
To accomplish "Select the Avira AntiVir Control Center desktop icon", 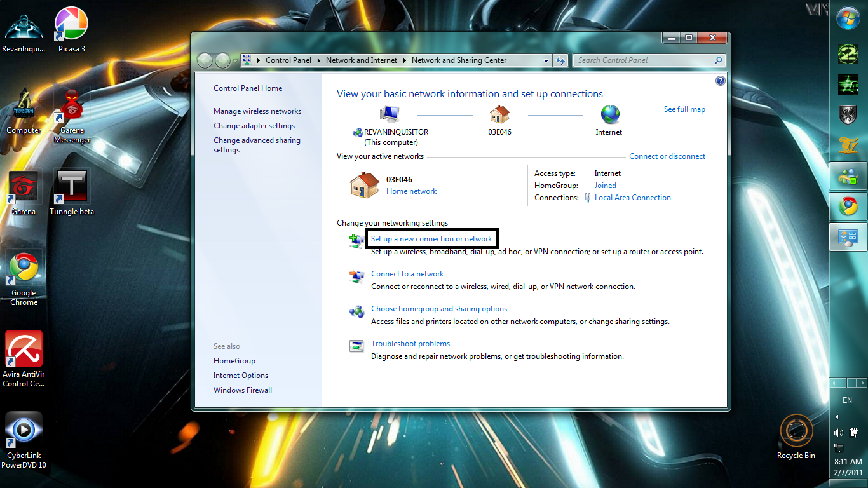I will tap(24, 359).
